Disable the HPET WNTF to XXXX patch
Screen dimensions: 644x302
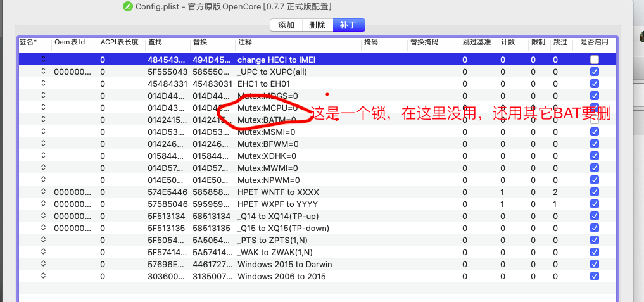595,192
